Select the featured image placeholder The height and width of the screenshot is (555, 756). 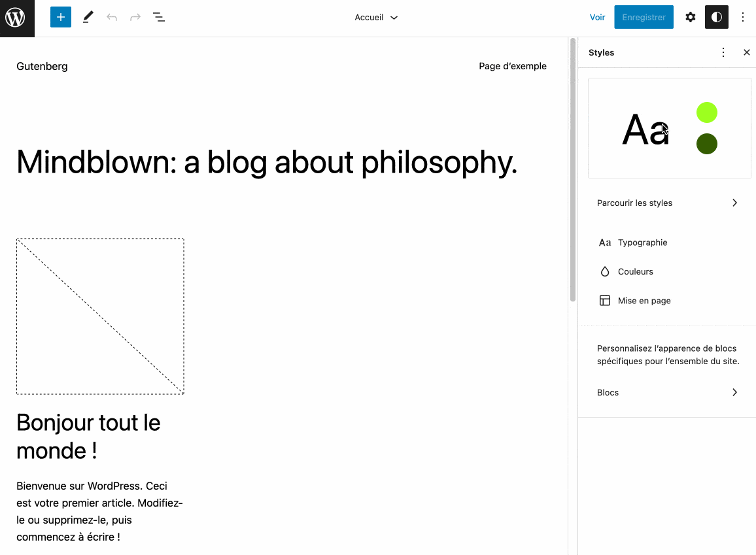(100, 316)
